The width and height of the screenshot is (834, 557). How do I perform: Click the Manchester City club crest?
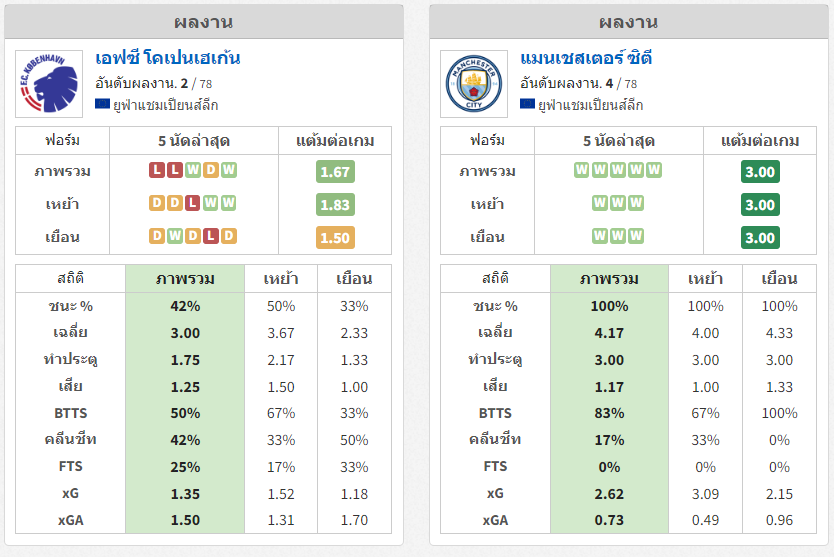coord(474,84)
